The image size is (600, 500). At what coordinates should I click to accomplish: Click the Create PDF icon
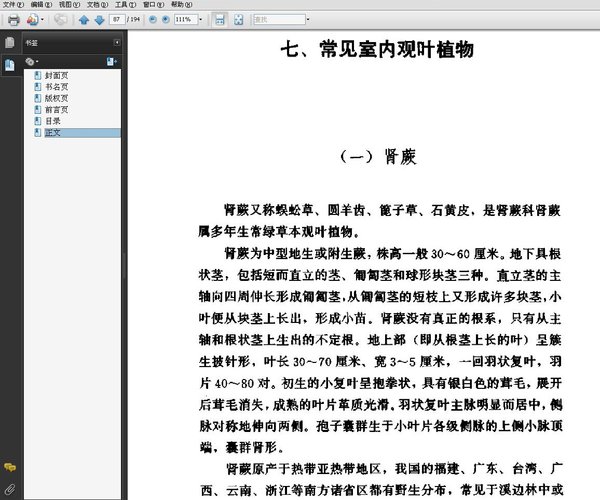click(33, 20)
